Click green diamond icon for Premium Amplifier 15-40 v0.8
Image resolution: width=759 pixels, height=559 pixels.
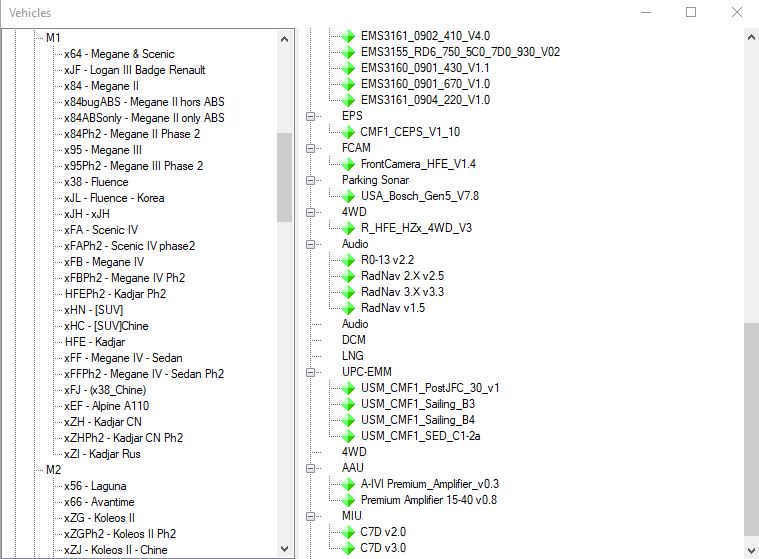click(x=348, y=500)
